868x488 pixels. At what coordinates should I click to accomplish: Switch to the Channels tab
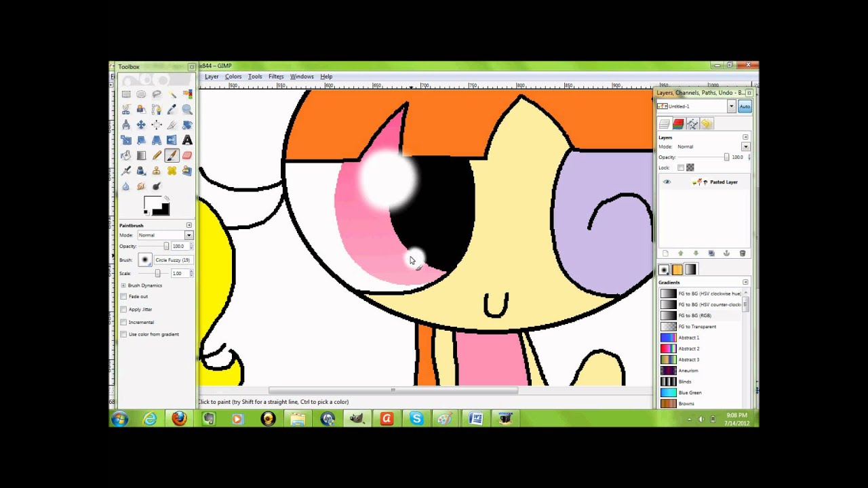tap(678, 124)
